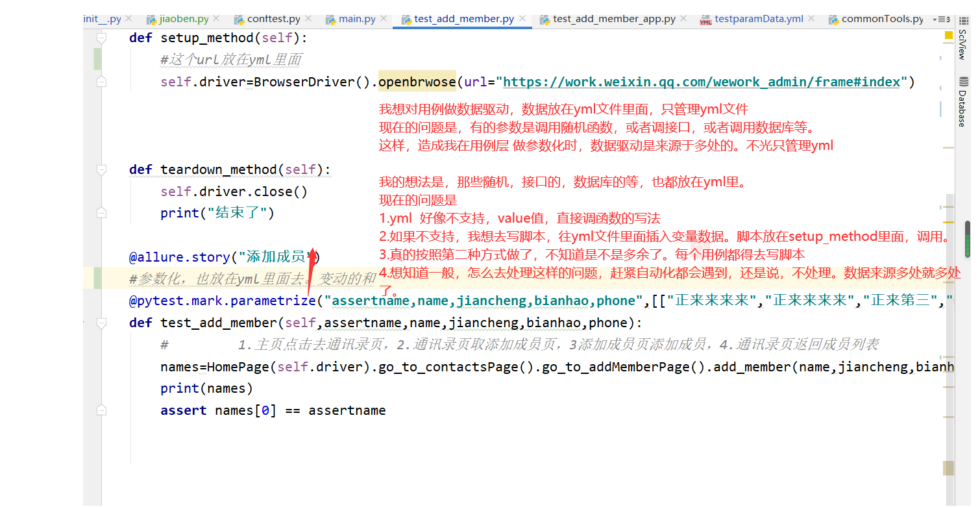
Task: Close the conftest.py tab
Action: coord(308,19)
